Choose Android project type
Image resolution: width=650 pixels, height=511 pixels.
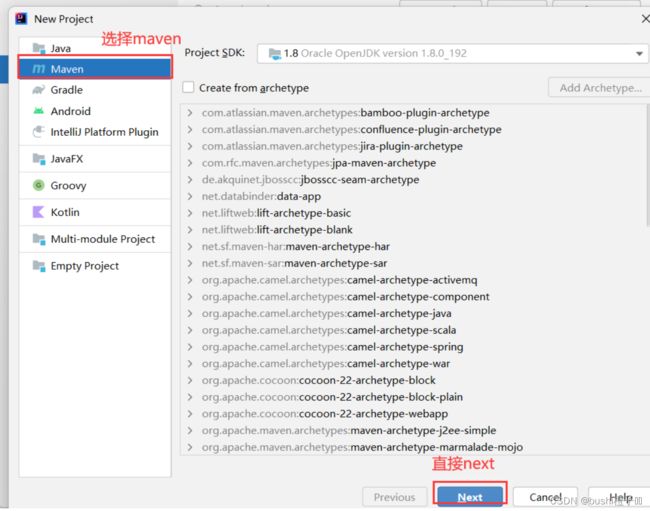tap(95, 111)
